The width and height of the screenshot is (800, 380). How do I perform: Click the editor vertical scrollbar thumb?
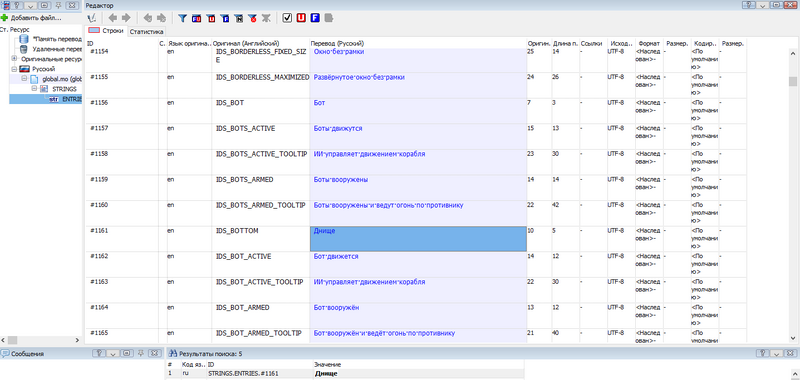point(792,82)
